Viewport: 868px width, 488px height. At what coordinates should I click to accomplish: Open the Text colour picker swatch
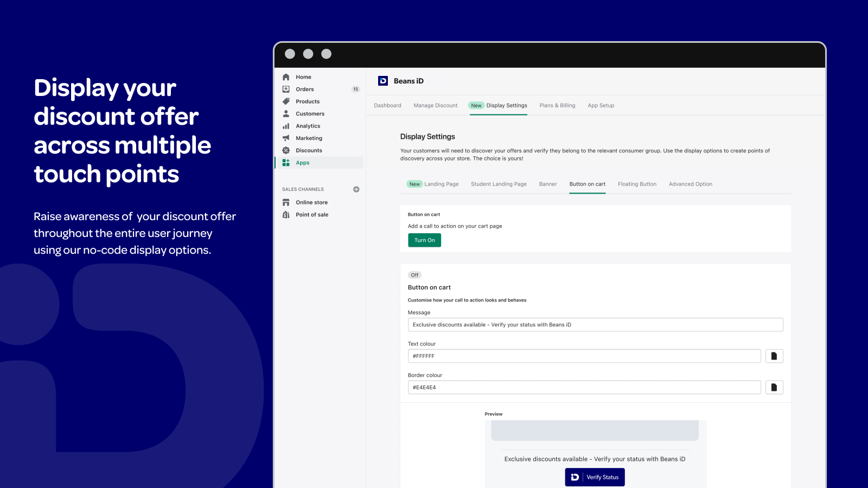(774, 356)
